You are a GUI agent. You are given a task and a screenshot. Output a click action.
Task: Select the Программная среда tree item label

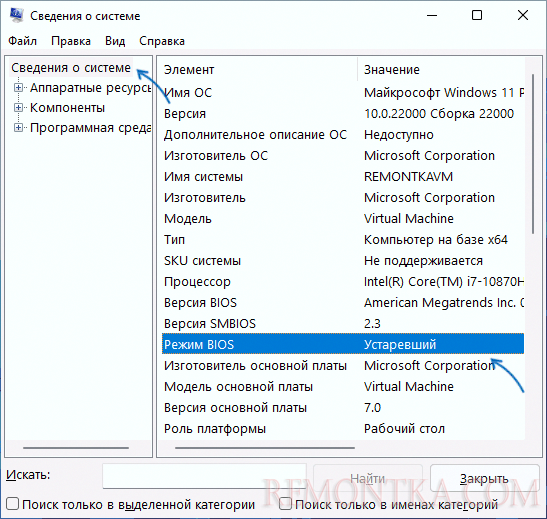tap(91, 128)
